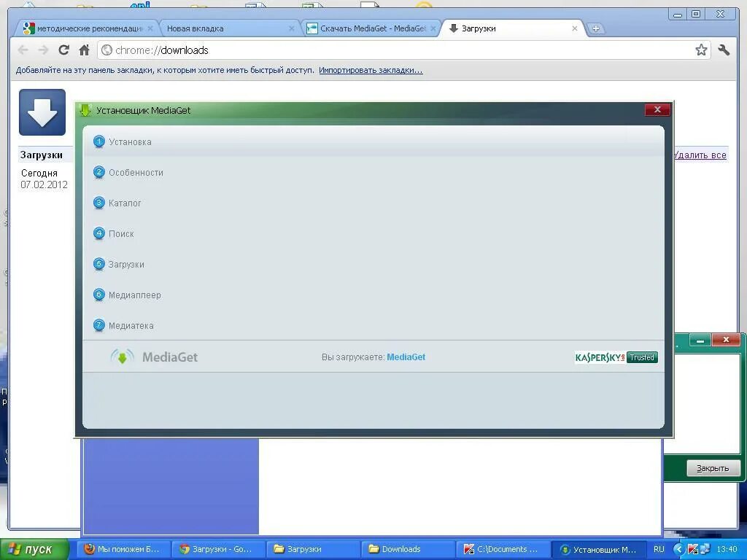Viewport: 747px width, 560px height.
Task: Click the Chrome back arrow
Action: coord(23,50)
